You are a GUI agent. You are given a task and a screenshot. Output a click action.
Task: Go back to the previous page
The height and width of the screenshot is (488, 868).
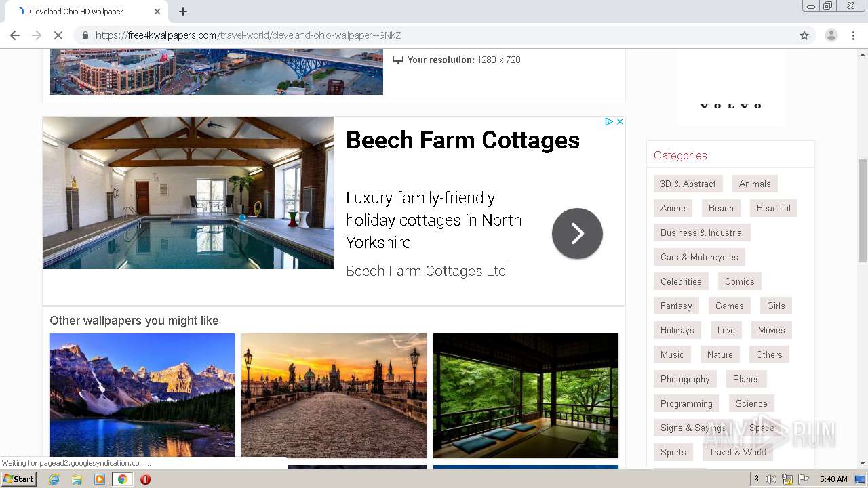click(x=15, y=35)
